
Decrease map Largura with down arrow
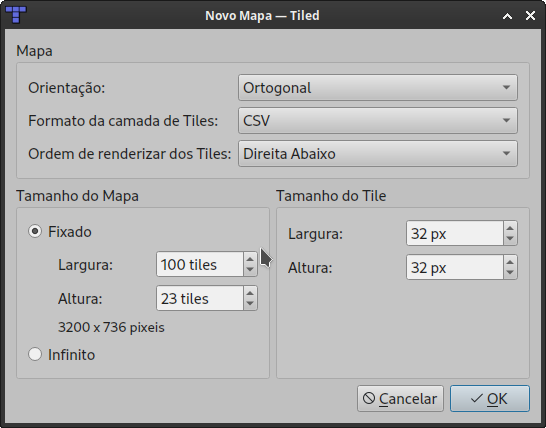tap(250, 270)
